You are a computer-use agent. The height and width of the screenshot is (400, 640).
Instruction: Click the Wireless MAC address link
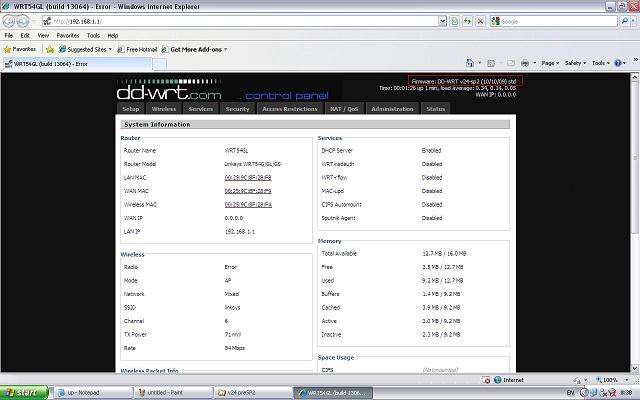(x=248, y=203)
